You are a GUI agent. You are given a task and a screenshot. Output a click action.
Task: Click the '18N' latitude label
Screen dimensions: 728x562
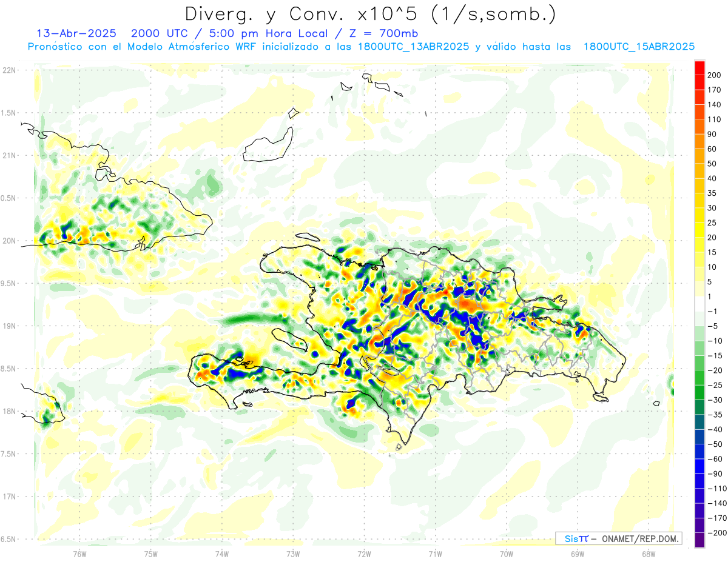9,411
